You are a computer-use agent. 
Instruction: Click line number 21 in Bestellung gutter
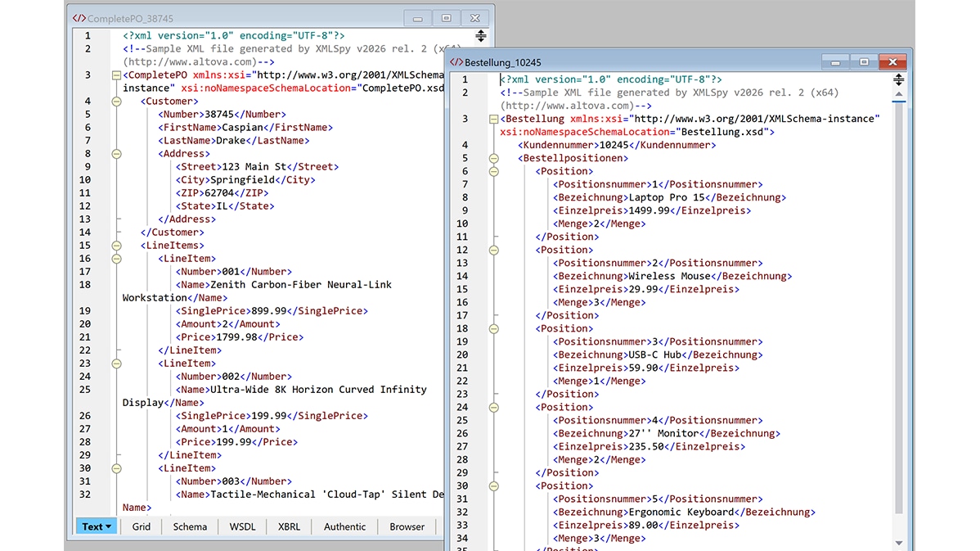coord(462,368)
